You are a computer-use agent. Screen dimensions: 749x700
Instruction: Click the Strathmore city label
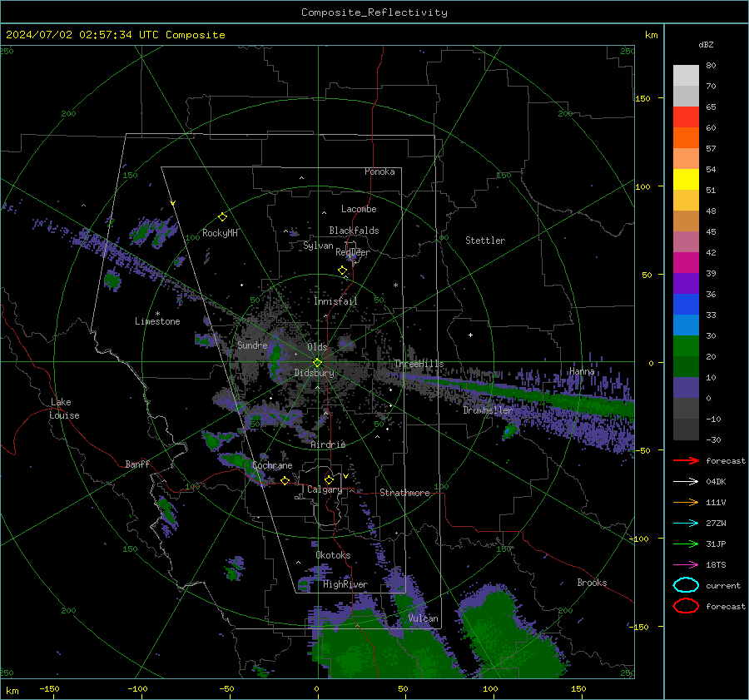coord(404,493)
